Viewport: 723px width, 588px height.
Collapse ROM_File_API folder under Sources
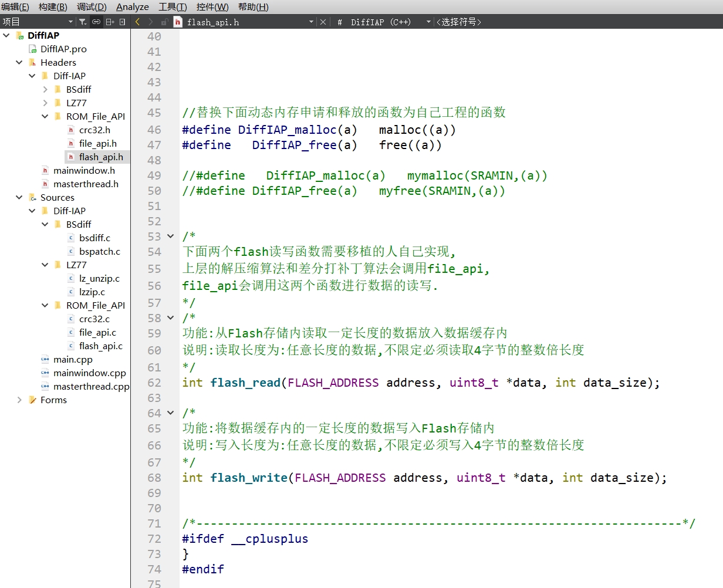tap(45, 305)
